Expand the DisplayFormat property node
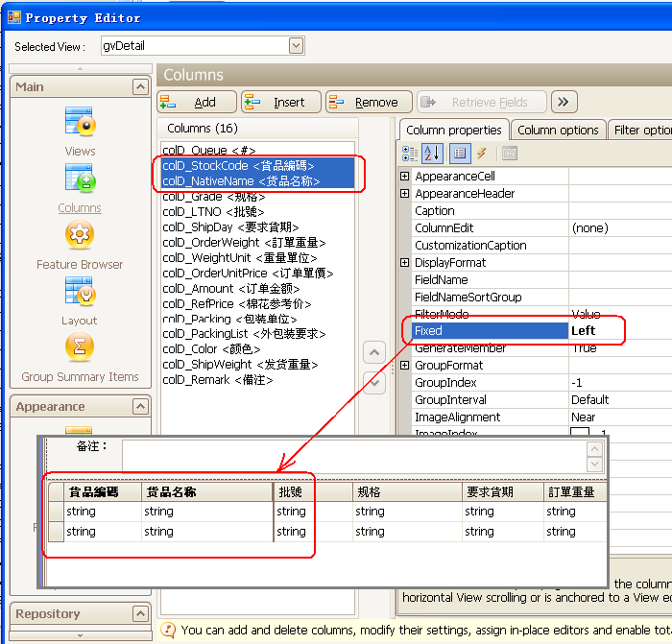The width and height of the screenshot is (672, 644). [x=405, y=263]
